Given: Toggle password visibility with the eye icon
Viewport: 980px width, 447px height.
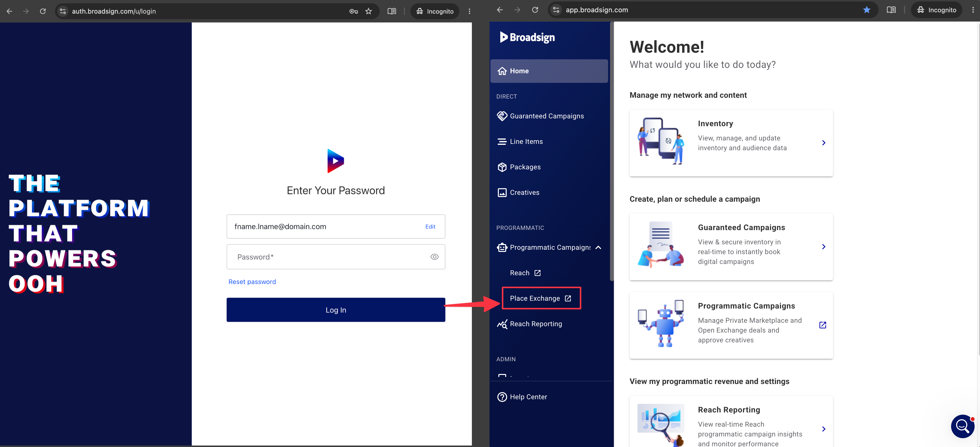Looking at the screenshot, I should 434,257.
